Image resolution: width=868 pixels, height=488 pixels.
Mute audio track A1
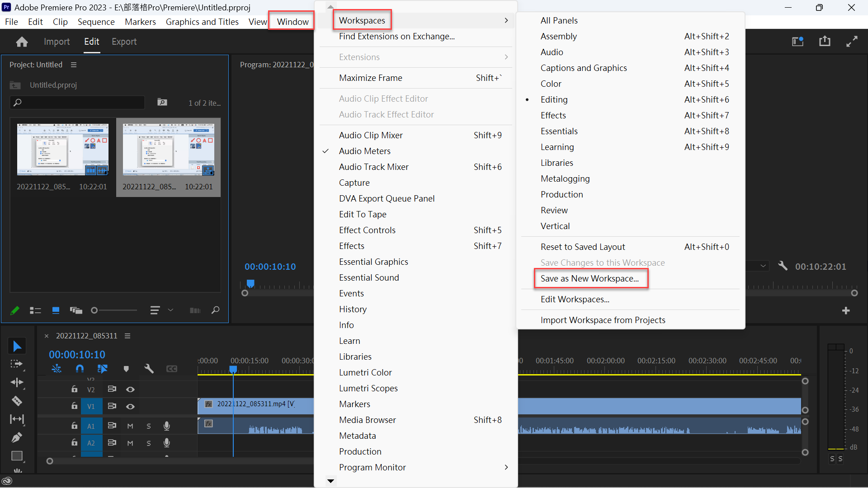click(130, 426)
